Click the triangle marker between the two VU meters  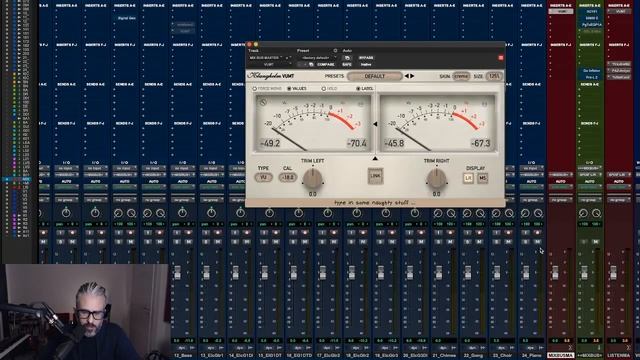[x=375, y=124]
